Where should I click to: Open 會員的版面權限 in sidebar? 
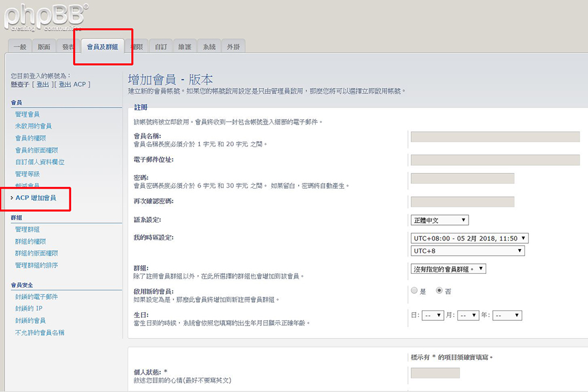[x=36, y=150]
